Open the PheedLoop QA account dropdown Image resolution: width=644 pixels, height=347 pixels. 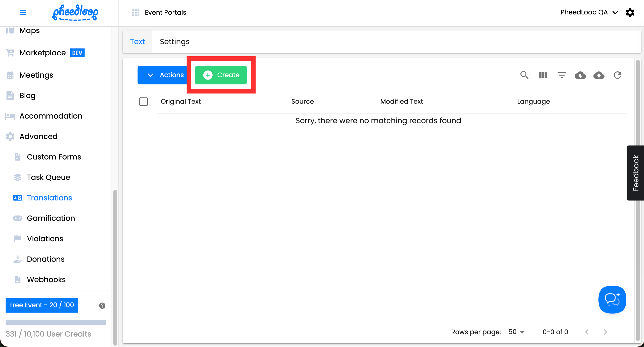pos(588,12)
